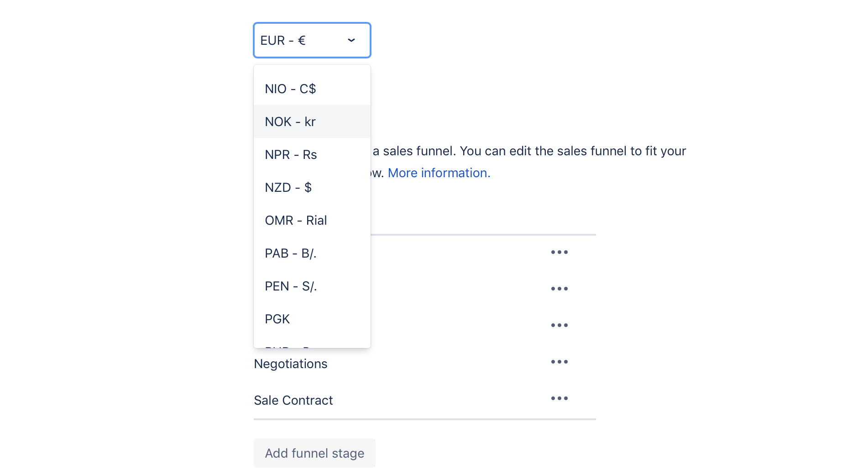
Task: Choose PGK from the currency list
Action: coord(312,319)
